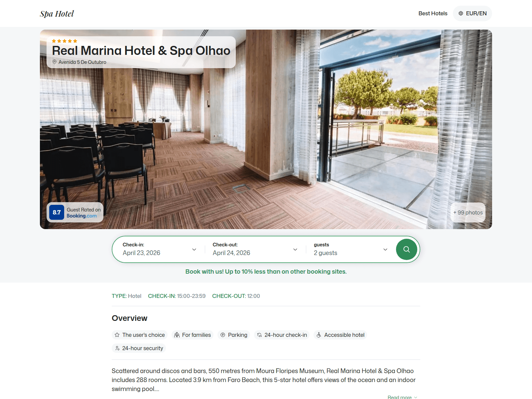Open the guests count dropdown

(350, 249)
